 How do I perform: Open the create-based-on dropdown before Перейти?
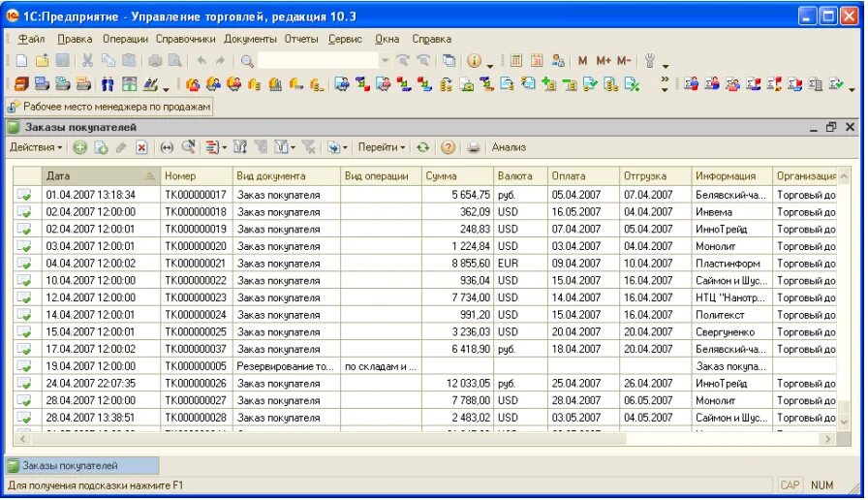(337, 147)
